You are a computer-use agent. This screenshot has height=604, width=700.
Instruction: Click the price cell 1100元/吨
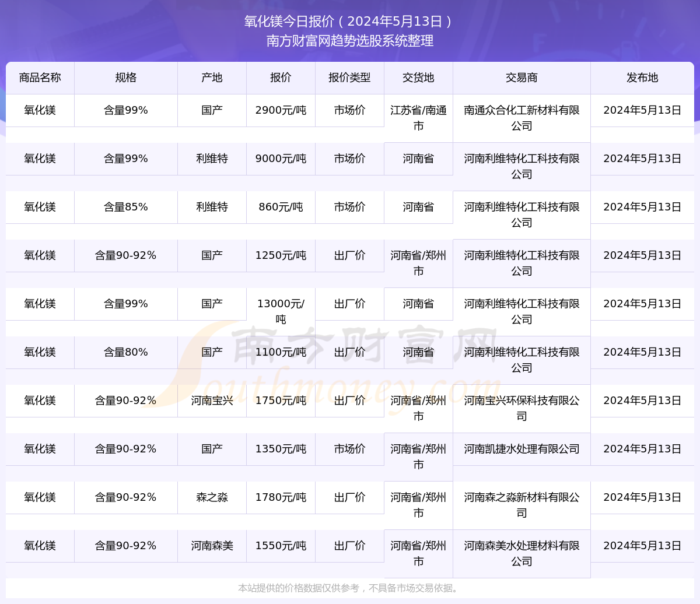(281, 352)
